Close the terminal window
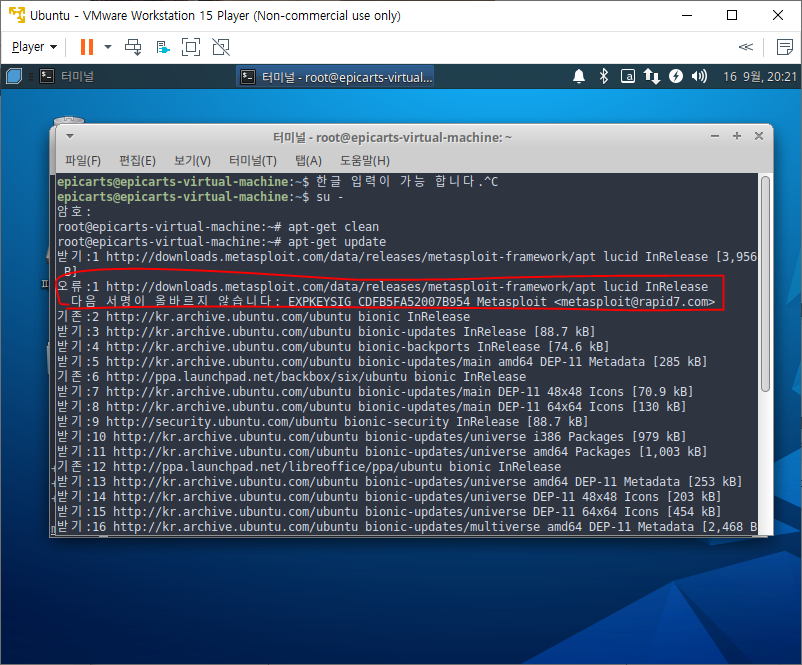 pyautogui.click(x=759, y=136)
